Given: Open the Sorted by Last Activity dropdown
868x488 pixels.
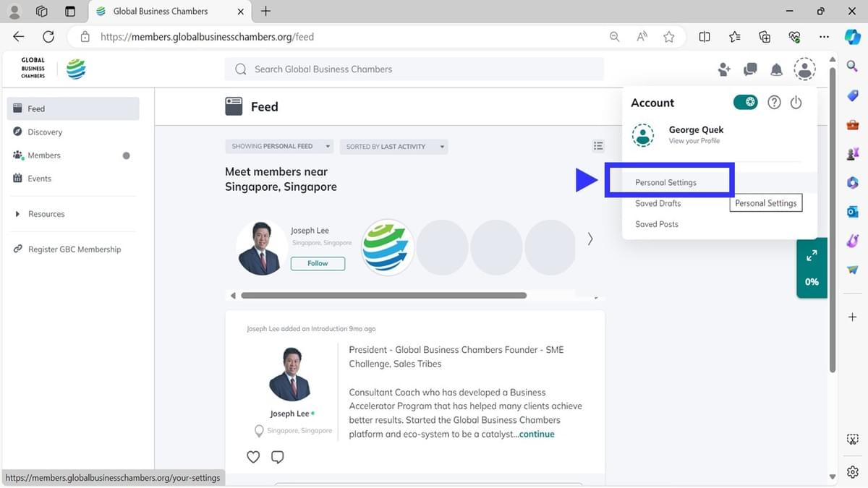Looking at the screenshot, I should (x=393, y=147).
